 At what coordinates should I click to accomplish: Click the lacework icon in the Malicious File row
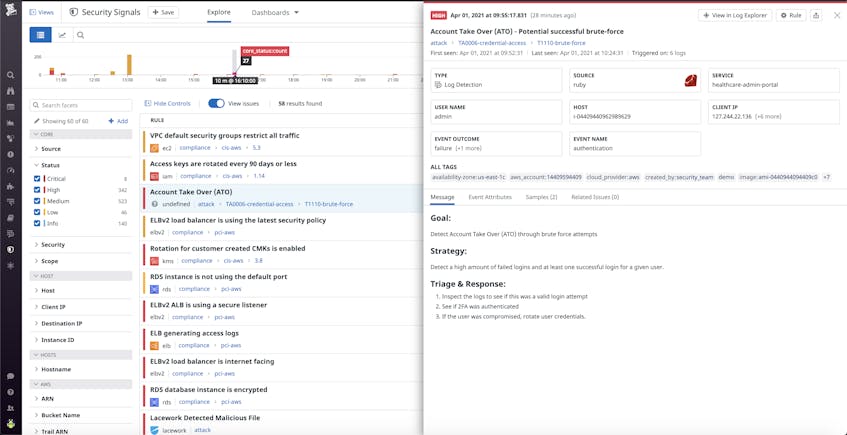pyautogui.click(x=154, y=430)
